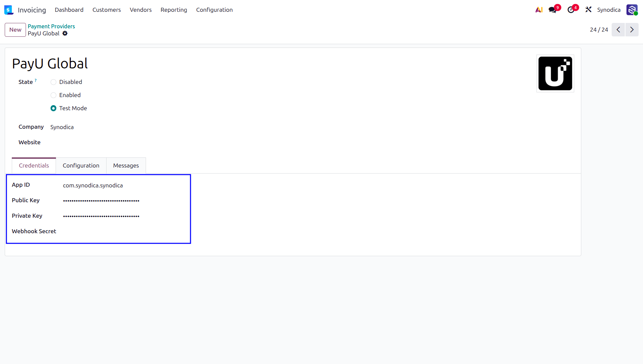Open the AI assistant icon

pyautogui.click(x=539, y=10)
